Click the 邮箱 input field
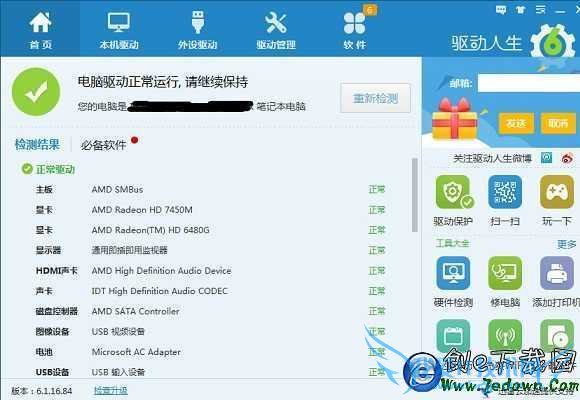 529,83
